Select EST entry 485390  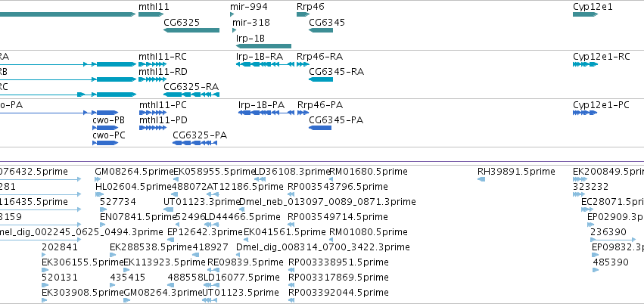pyautogui.click(x=611, y=262)
